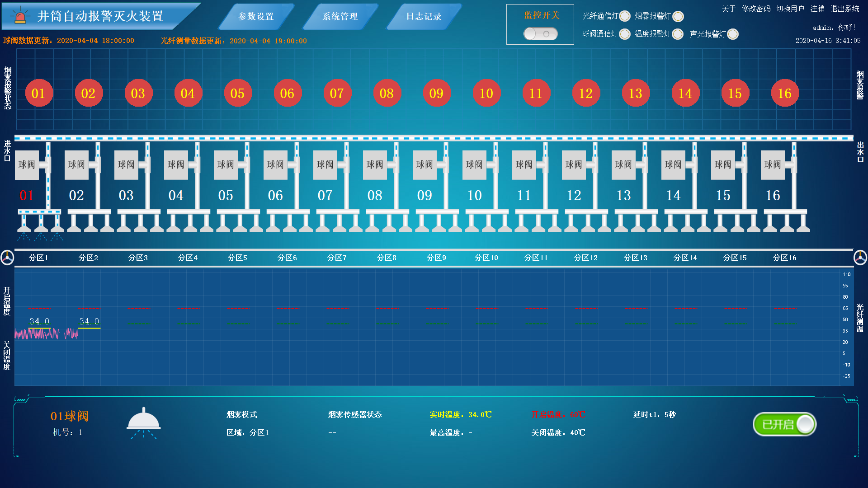Image resolution: width=868 pixels, height=488 pixels.
Task: Click the 切换用户 link
Action: (x=790, y=9)
